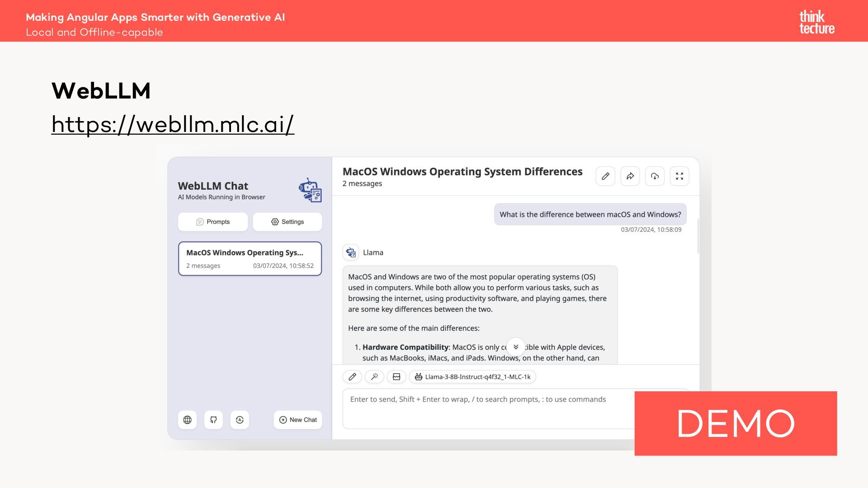The height and width of the screenshot is (488, 868).
Task: Click the fullscreen expand icon
Action: tap(679, 176)
